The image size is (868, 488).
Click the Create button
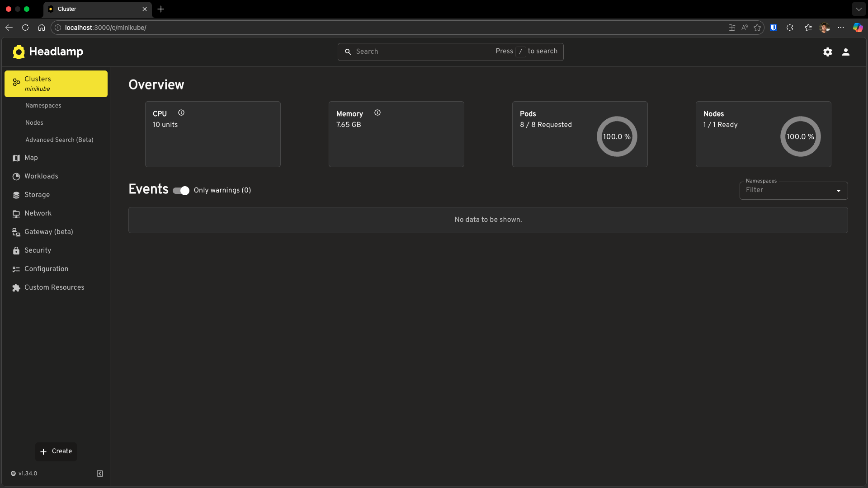coord(56,451)
